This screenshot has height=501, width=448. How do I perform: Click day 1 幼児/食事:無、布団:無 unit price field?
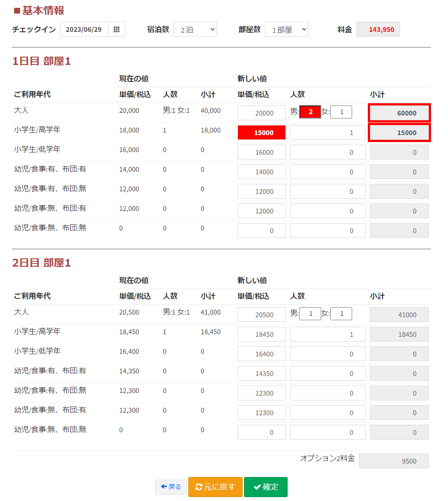(x=261, y=231)
